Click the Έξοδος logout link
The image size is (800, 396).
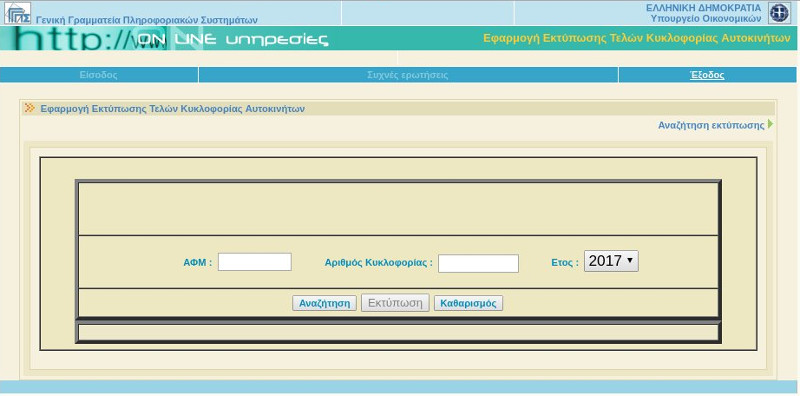point(707,75)
